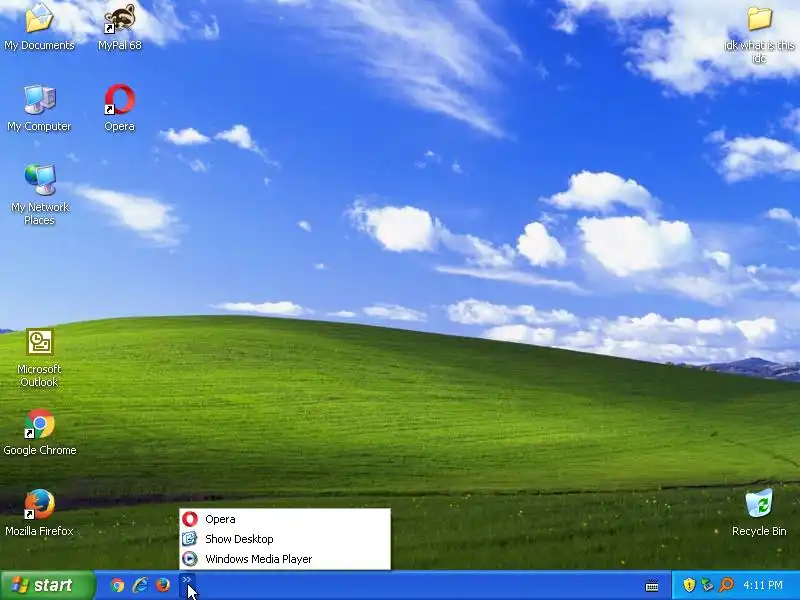Select the Mozilla Firefox desktop shortcut
The height and width of the screenshot is (600, 800).
point(39,513)
